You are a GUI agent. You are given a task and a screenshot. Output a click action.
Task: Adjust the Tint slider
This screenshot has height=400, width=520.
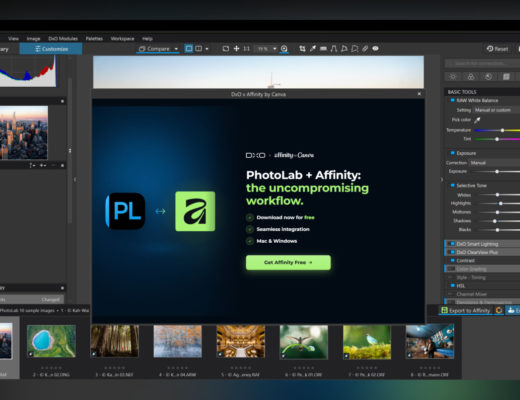(x=497, y=139)
